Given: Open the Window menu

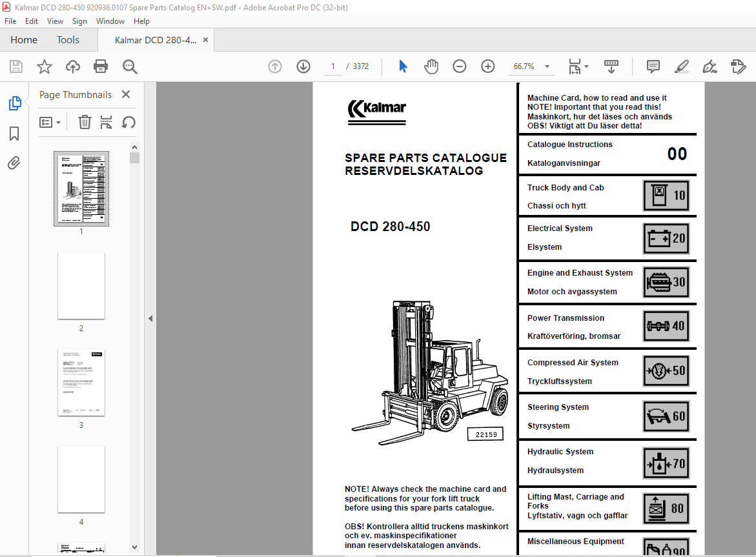Looking at the screenshot, I should coord(110,21).
